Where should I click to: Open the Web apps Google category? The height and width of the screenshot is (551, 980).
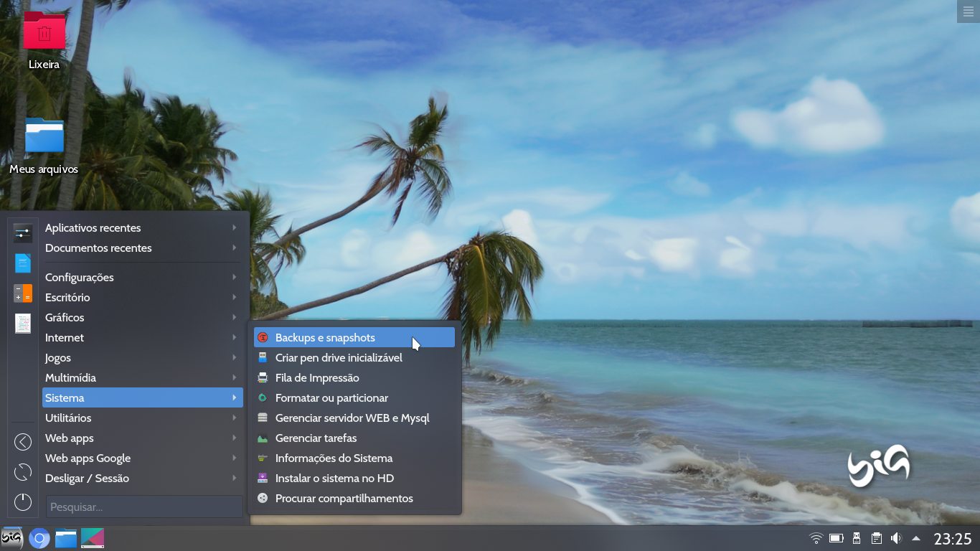click(143, 458)
